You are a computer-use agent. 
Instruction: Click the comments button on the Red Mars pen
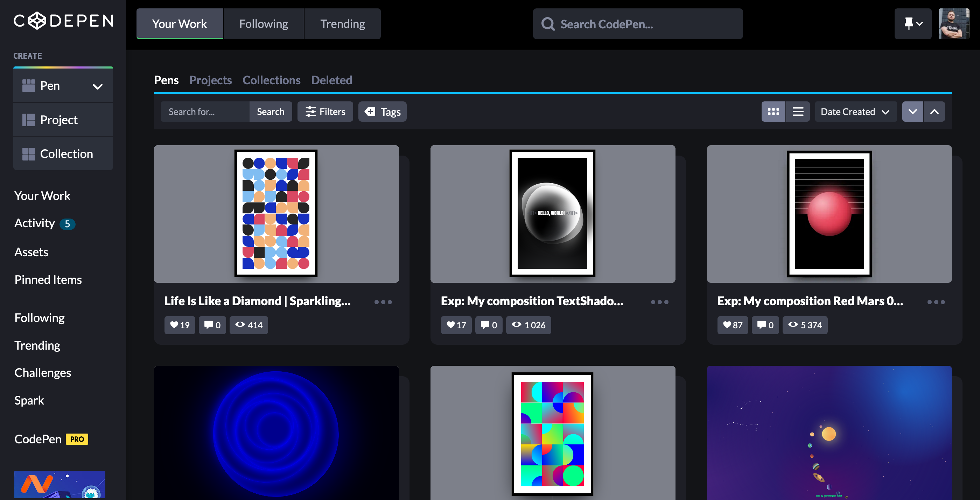coord(765,325)
